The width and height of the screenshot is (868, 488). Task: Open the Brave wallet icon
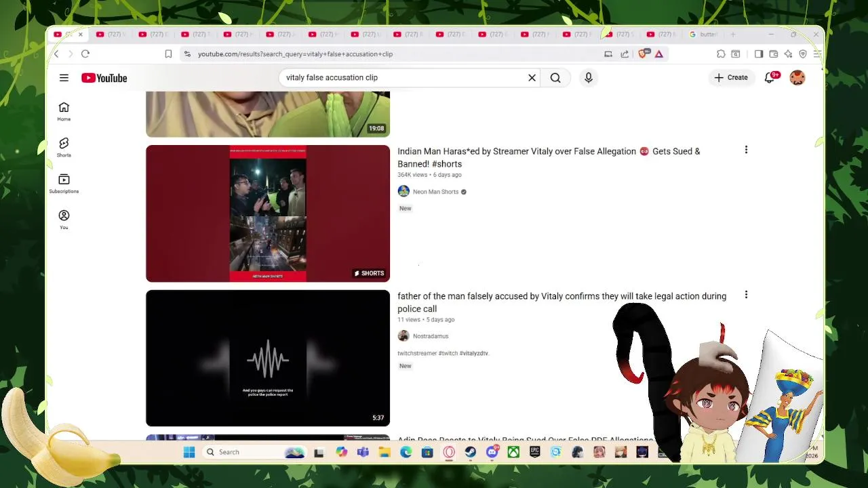click(774, 54)
